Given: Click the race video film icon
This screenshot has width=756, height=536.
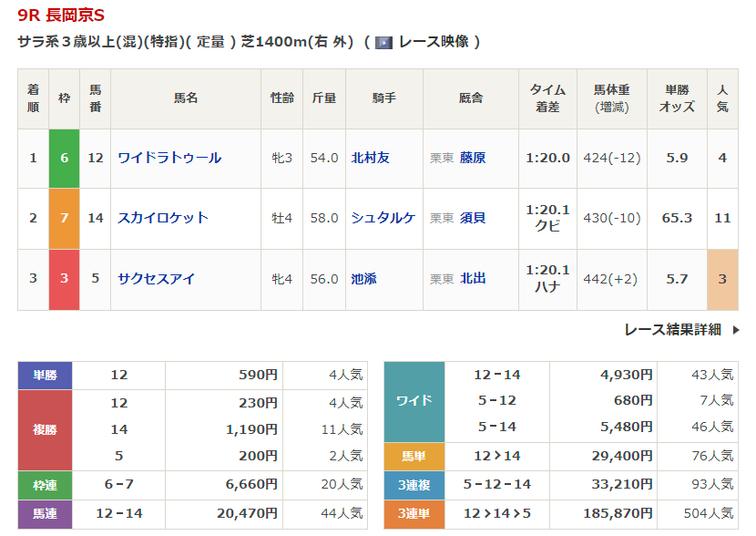Looking at the screenshot, I should [383, 43].
